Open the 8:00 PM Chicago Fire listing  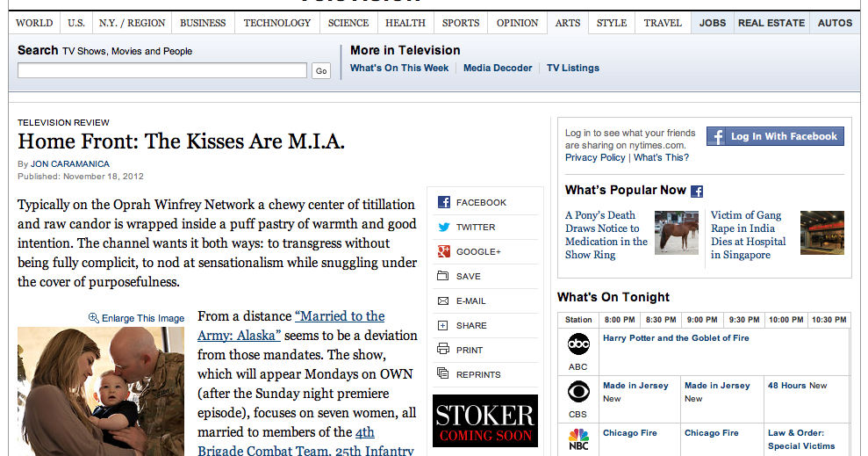click(630, 433)
